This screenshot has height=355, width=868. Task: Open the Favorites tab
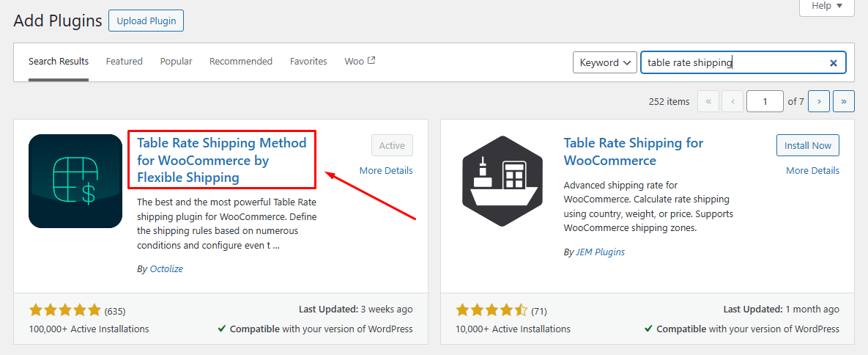(x=308, y=62)
